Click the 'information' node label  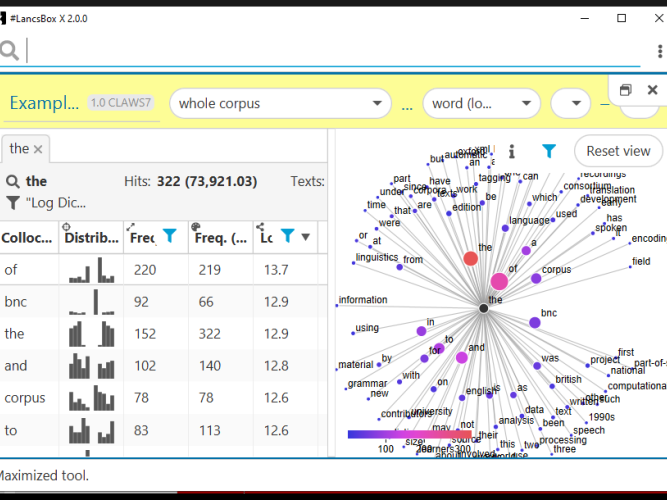[x=363, y=300]
